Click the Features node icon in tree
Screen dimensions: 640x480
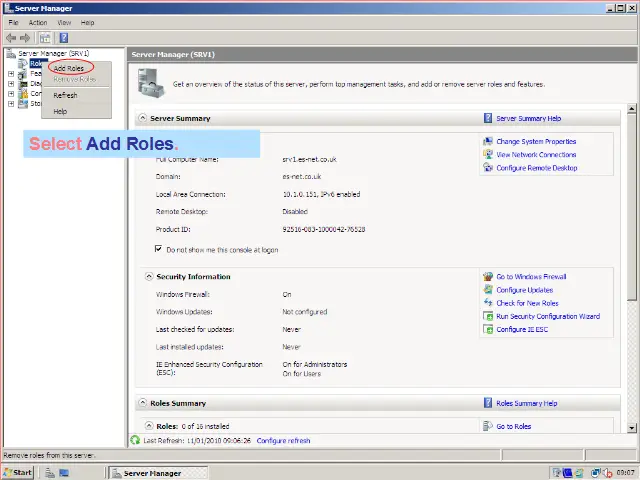pyautogui.click(x=23, y=74)
